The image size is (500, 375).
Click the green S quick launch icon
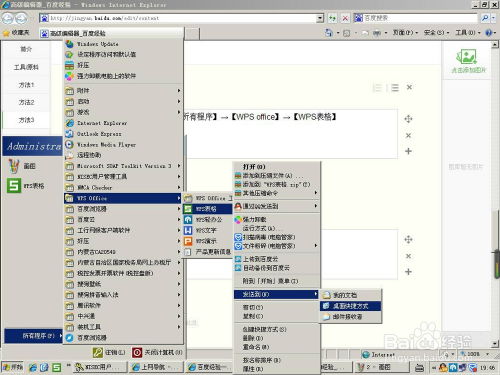pos(57,367)
